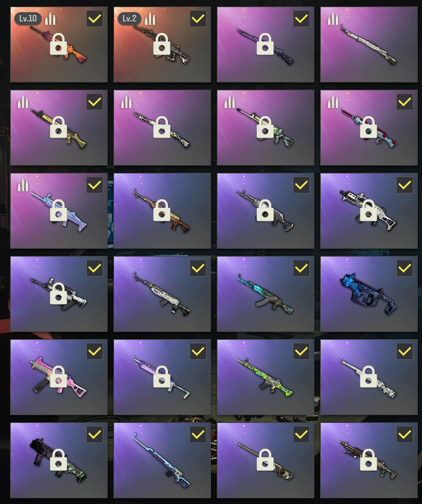Image resolution: width=422 pixels, height=504 pixels.
Task: Select the white sniper rifle skin card
Action: [x=369, y=44]
